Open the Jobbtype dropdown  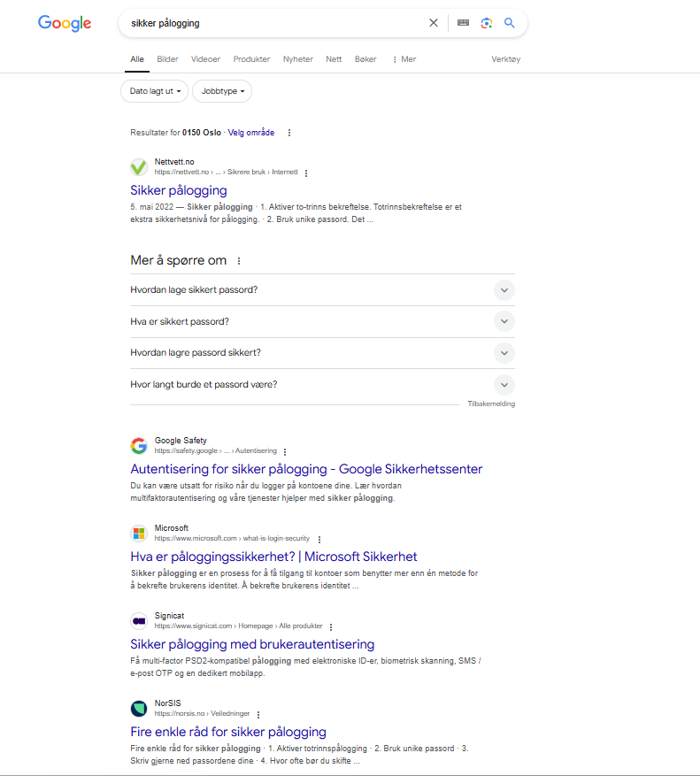click(x=222, y=91)
